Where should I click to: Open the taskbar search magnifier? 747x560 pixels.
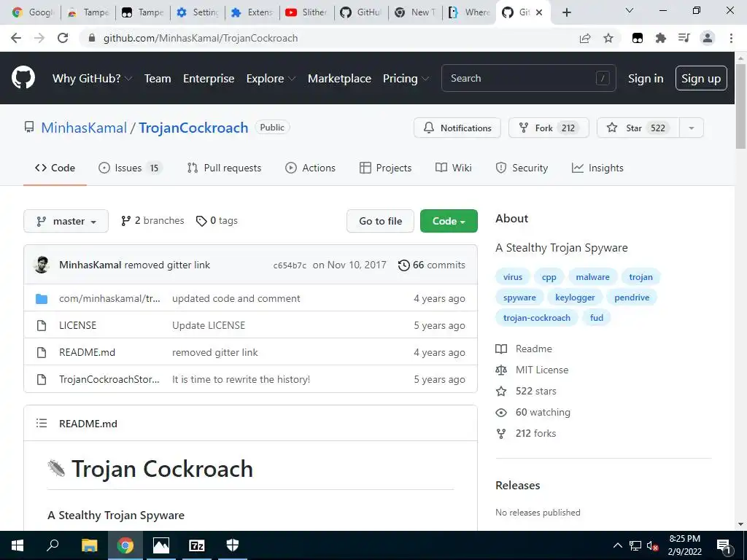[x=53, y=545]
